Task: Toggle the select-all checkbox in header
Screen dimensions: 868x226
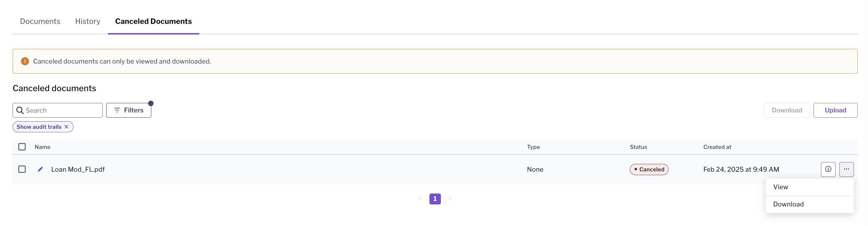Action: [22, 147]
